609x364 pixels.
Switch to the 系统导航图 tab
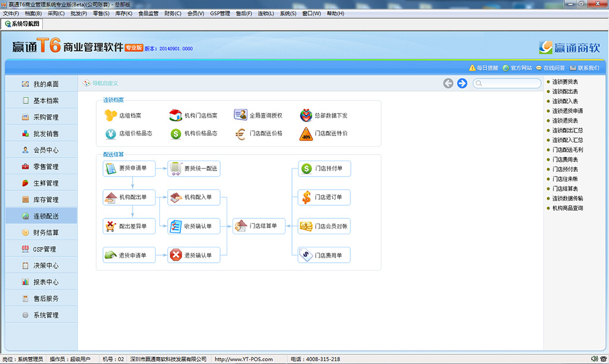23,24
